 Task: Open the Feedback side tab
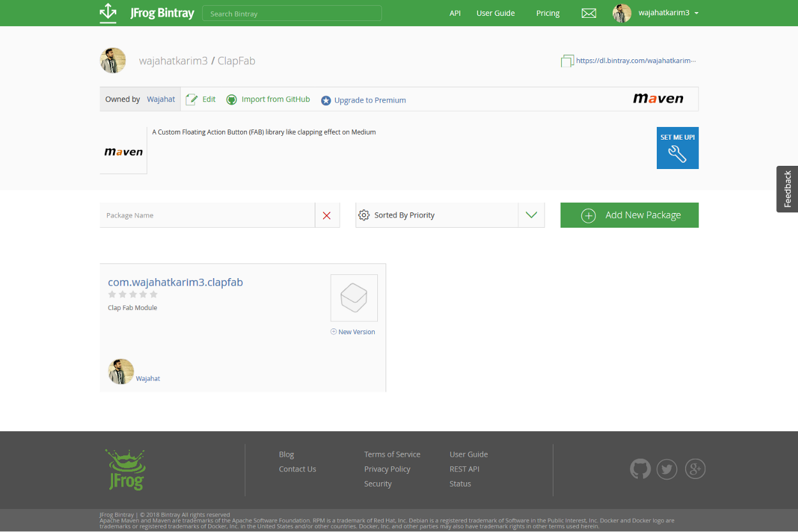pos(787,189)
